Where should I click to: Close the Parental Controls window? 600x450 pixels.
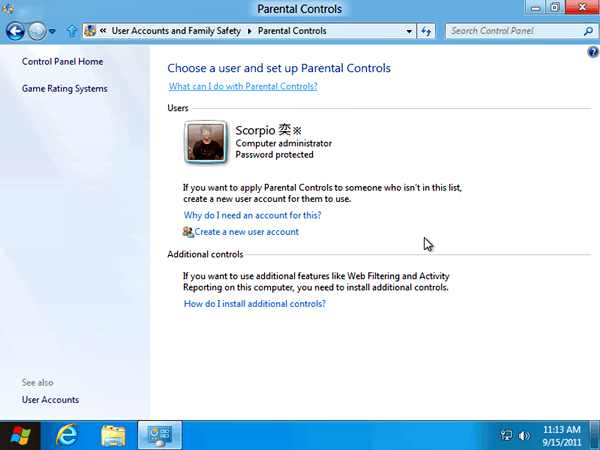[x=582, y=8]
